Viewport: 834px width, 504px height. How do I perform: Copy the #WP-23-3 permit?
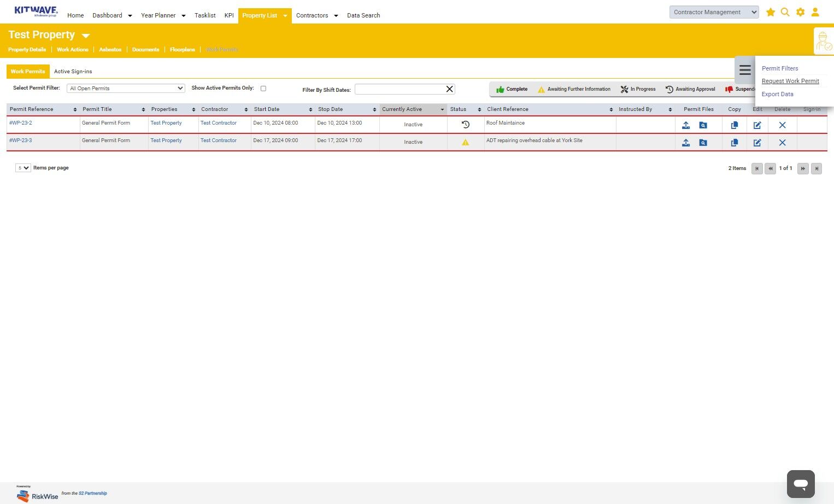(x=735, y=143)
